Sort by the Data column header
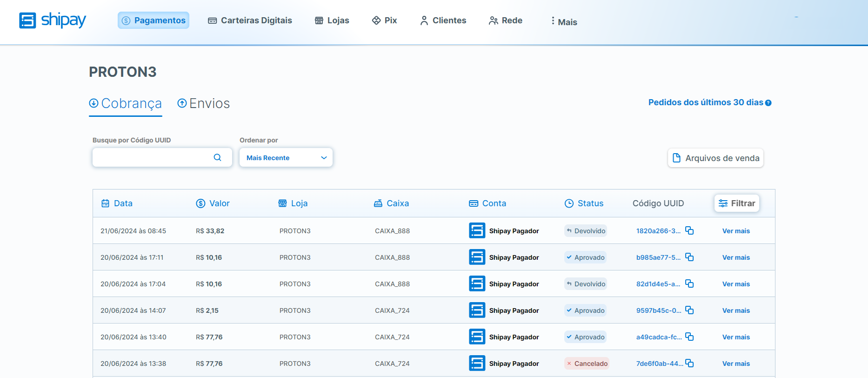Image resolution: width=868 pixels, height=378 pixels. click(117, 203)
